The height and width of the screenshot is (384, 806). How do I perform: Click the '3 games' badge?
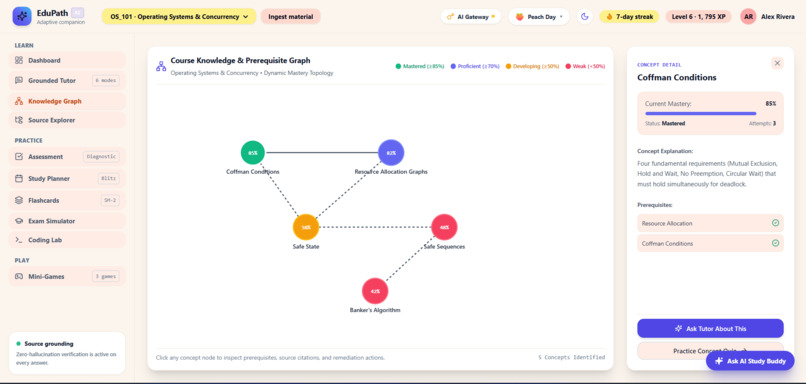(106, 277)
